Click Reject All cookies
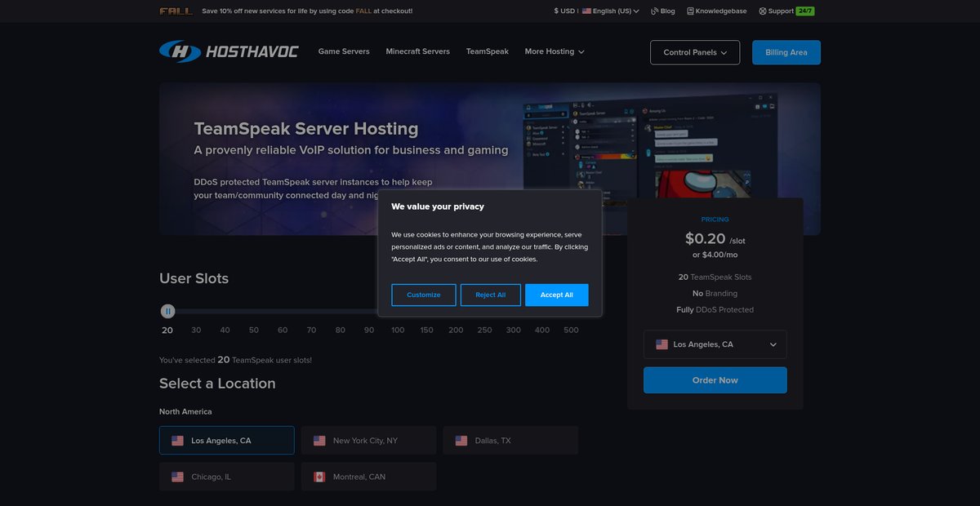980x506 pixels. point(491,295)
